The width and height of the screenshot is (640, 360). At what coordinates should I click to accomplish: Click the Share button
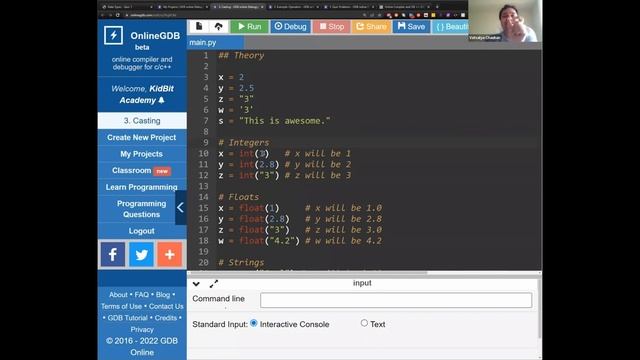click(x=371, y=27)
